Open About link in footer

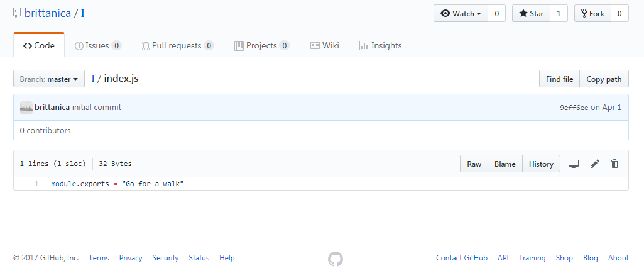coord(618,258)
